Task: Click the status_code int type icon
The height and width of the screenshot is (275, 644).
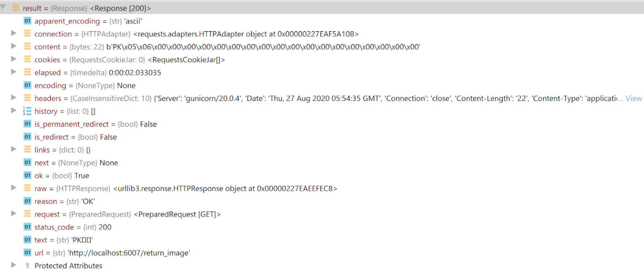Action: click(27, 227)
